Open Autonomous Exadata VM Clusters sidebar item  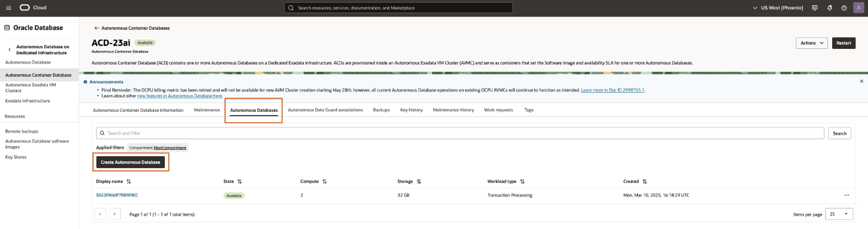click(x=30, y=88)
